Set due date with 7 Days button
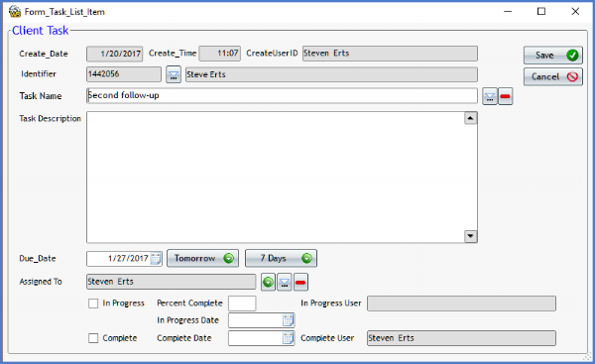 click(281, 259)
